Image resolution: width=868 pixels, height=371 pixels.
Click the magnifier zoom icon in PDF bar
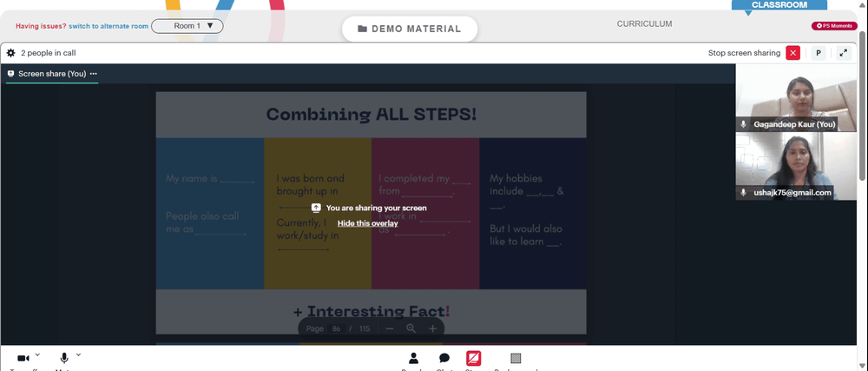[x=411, y=328]
